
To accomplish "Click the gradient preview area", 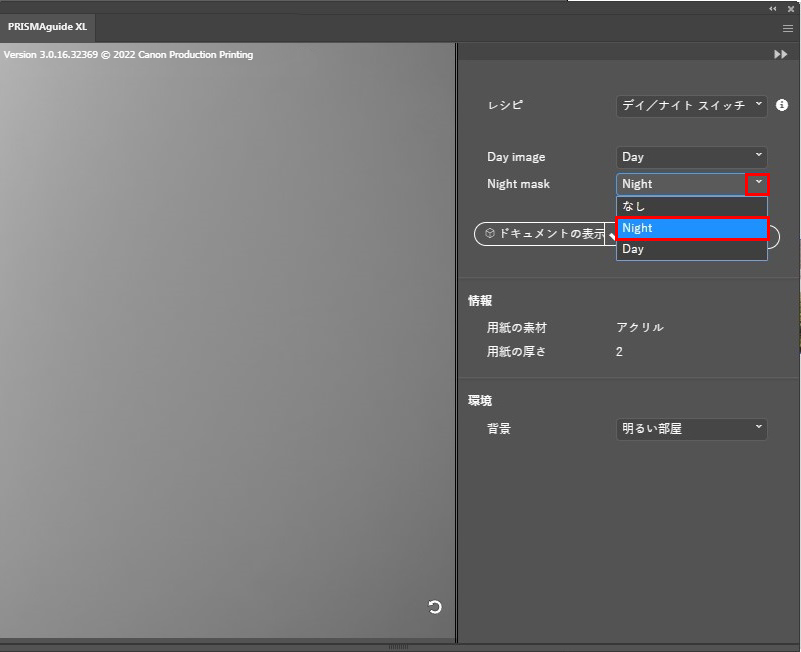I will click(227, 340).
